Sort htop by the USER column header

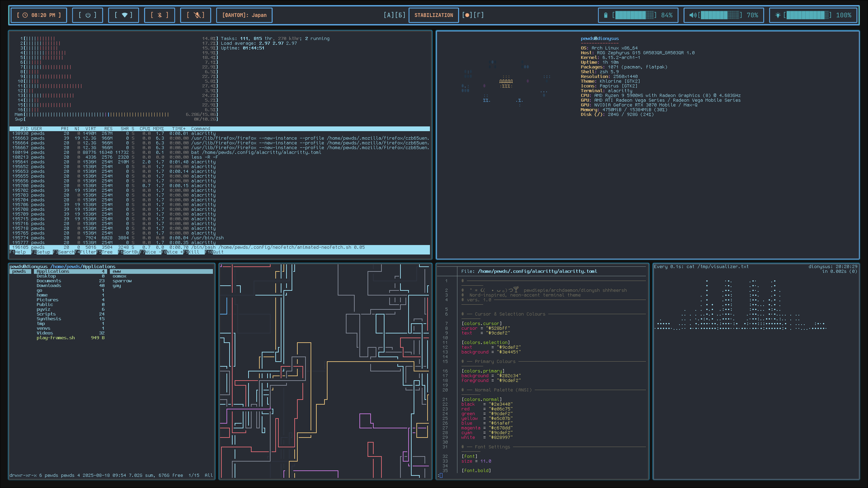(37, 129)
